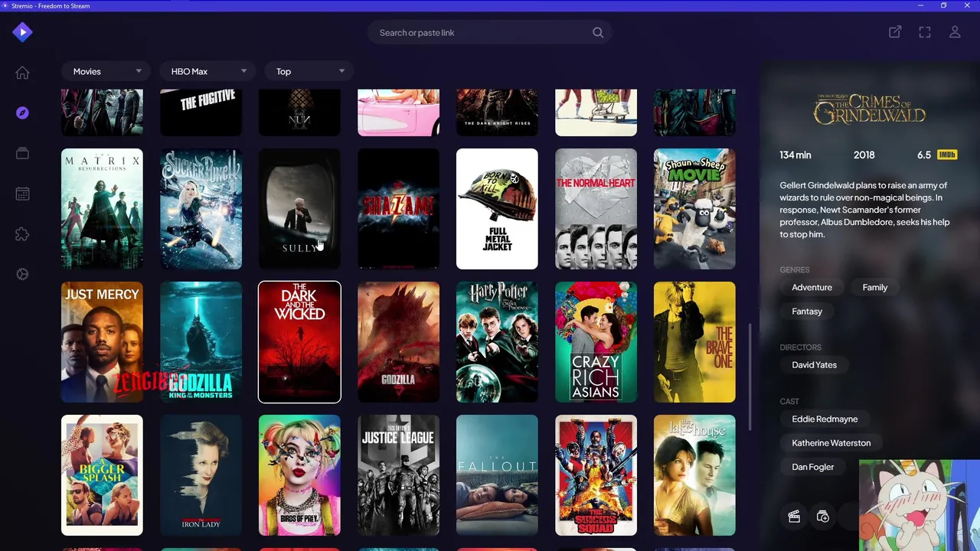980x551 pixels.
Task: Click the search magnifier icon
Action: 598,33
